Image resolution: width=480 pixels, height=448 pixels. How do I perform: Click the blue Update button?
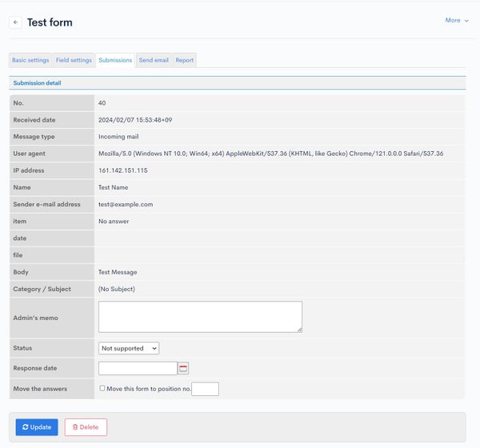coord(37,427)
